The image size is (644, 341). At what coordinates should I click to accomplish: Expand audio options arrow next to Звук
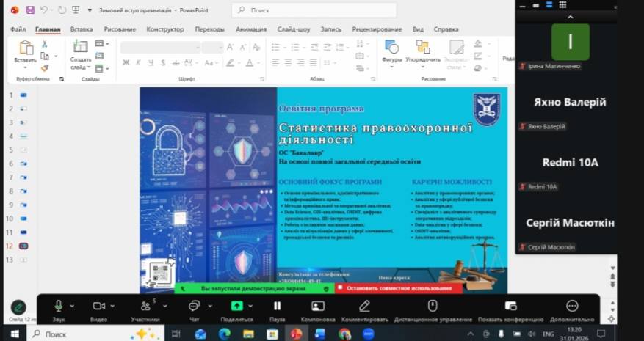tap(71, 306)
